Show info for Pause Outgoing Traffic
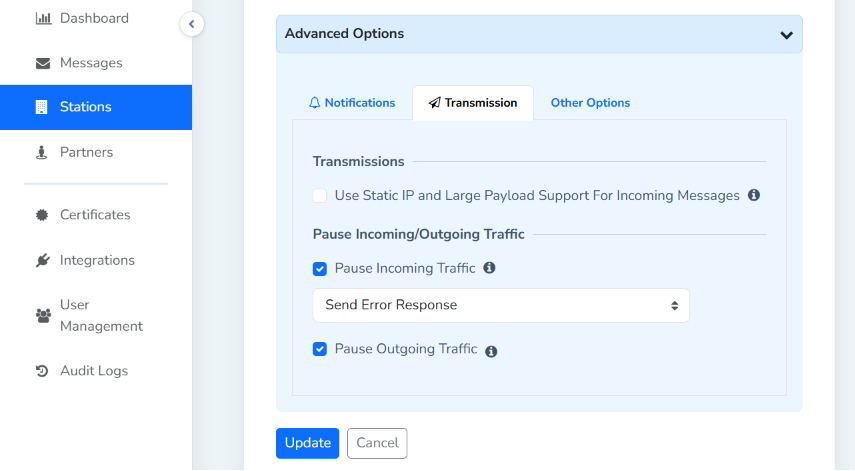 [491, 352]
